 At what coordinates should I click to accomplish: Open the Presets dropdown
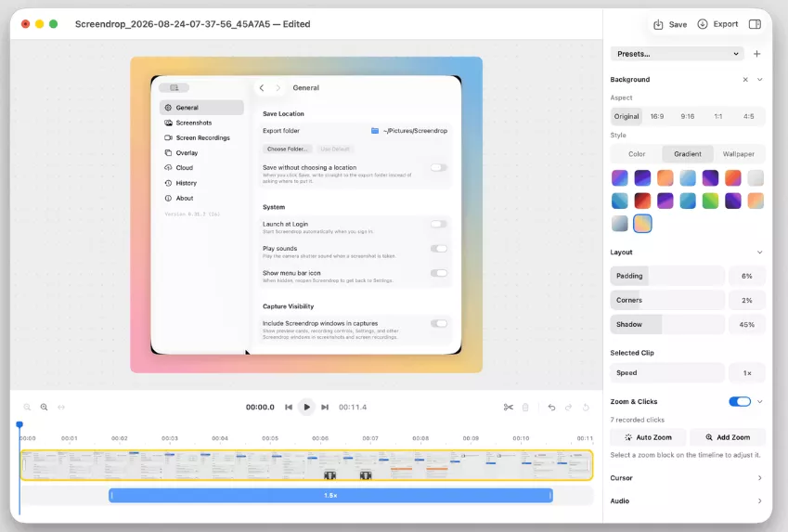click(677, 54)
